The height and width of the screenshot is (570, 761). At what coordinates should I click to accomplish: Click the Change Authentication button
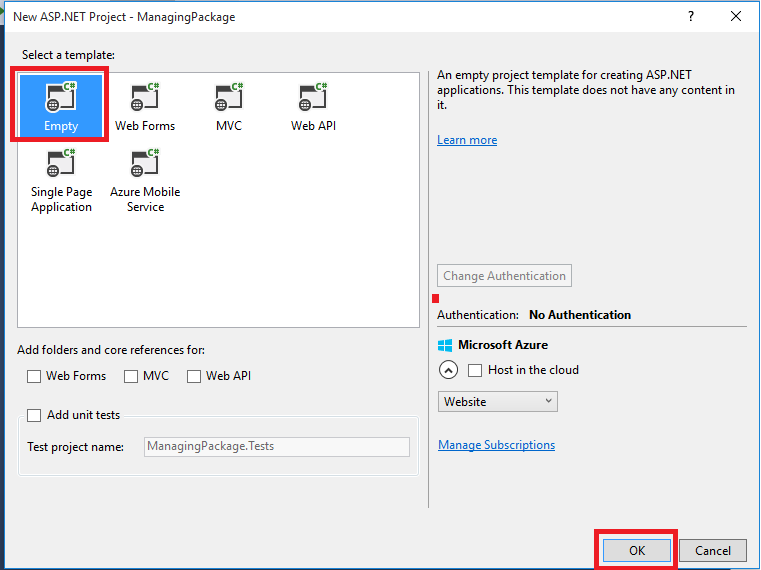point(504,276)
